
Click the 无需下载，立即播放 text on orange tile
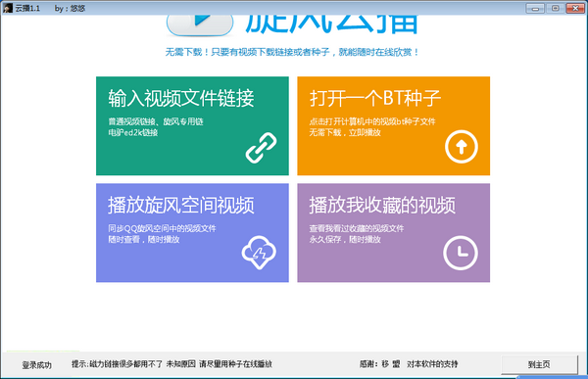(x=345, y=133)
